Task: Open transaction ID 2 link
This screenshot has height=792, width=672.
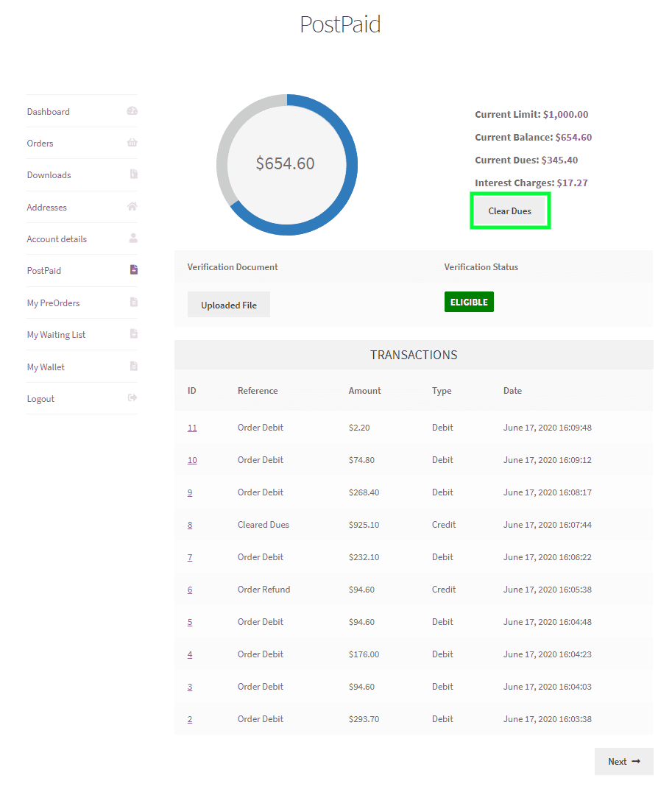Action: click(x=190, y=719)
